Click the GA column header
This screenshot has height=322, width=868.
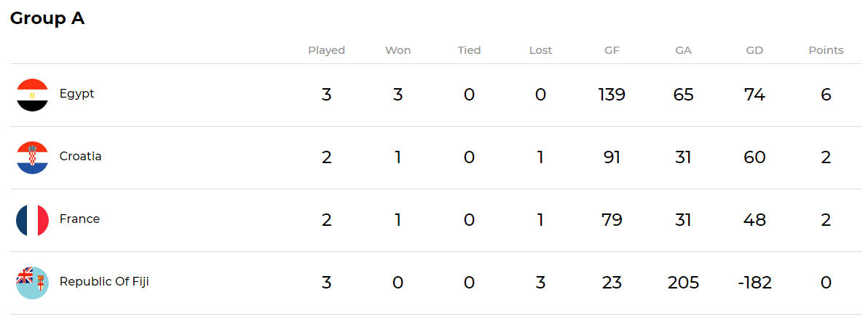[684, 50]
